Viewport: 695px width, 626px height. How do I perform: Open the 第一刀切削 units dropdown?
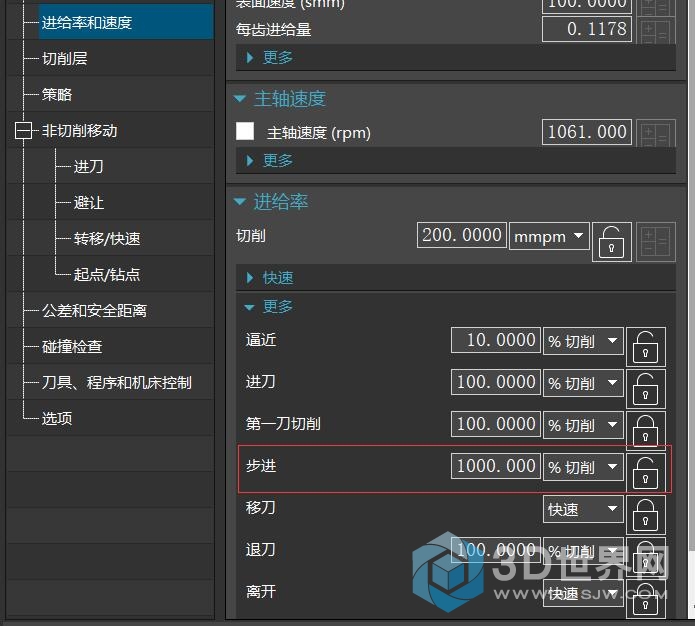pyautogui.click(x=583, y=425)
